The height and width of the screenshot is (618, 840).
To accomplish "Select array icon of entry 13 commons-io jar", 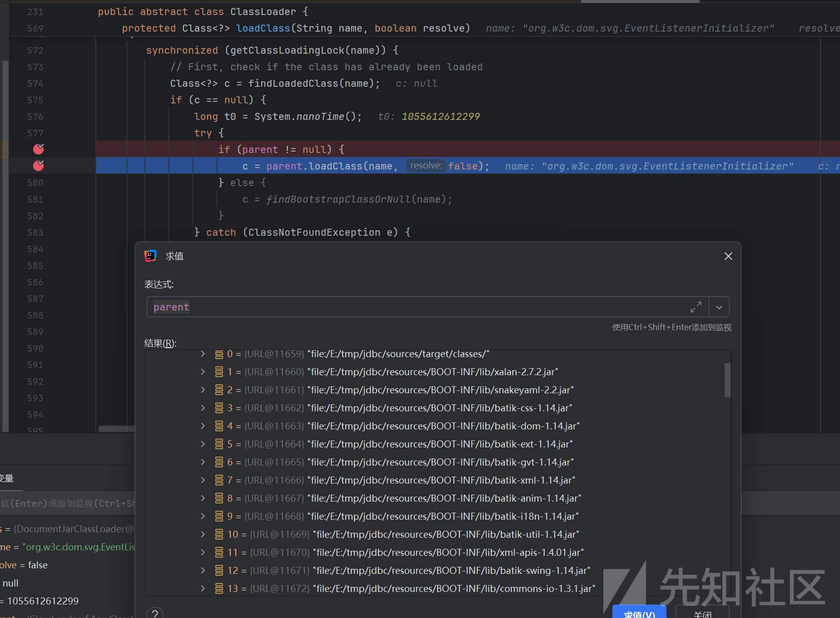I will (x=219, y=588).
